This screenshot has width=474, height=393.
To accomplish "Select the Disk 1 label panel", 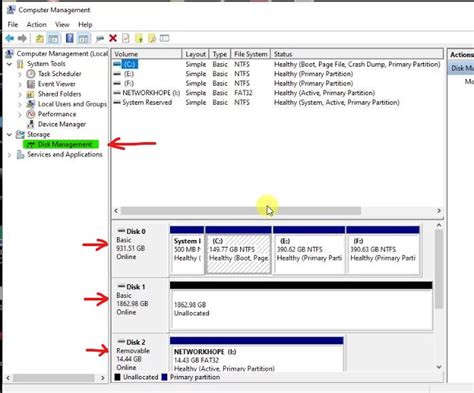I will (140, 305).
